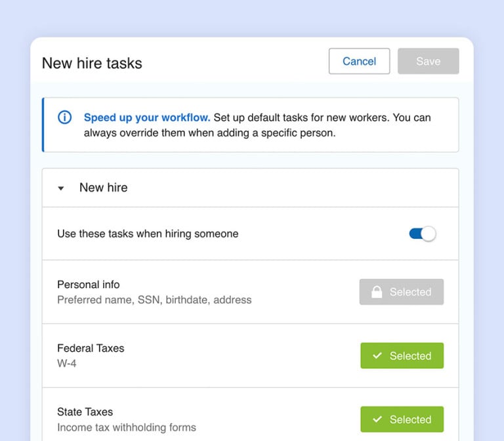Click the 'Personal info' label
This screenshot has width=504, height=441.
(x=89, y=284)
